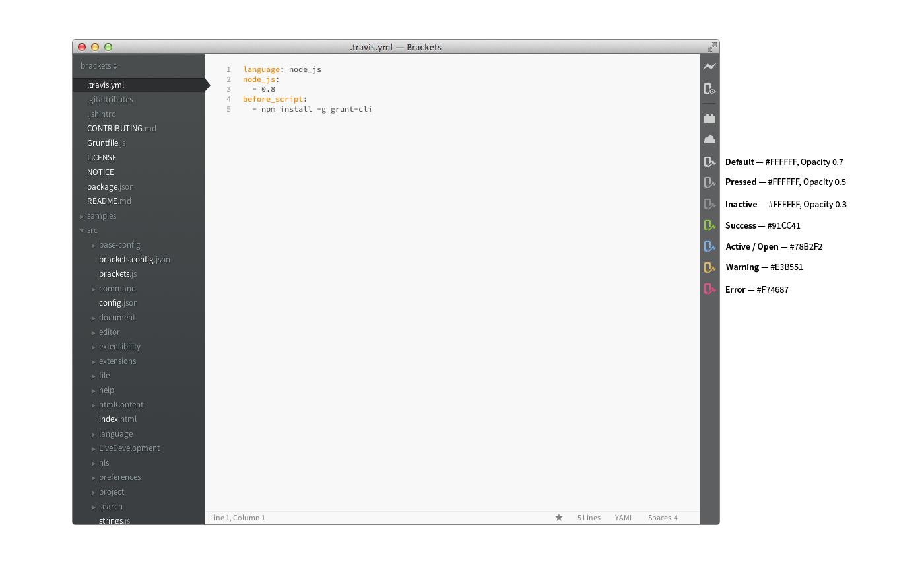Click the 5 Lines status entry
924x564 pixels.
click(589, 518)
